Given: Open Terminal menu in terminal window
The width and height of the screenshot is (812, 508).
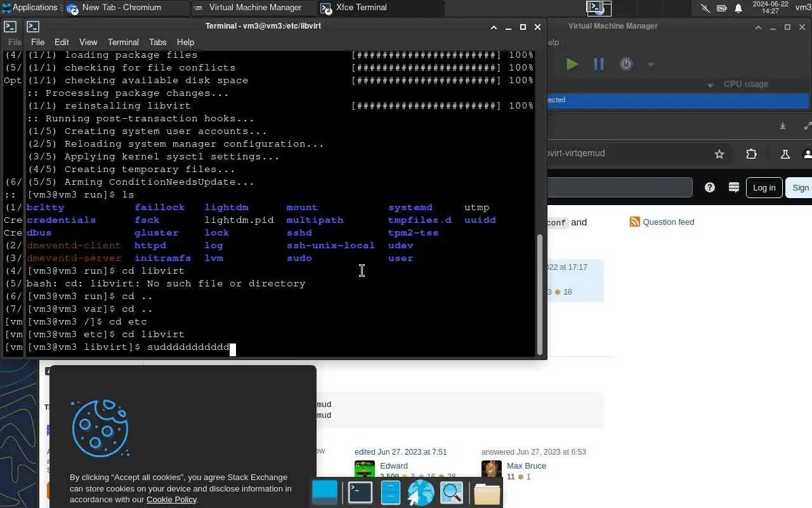Looking at the screenshot, I should (123, 42).
